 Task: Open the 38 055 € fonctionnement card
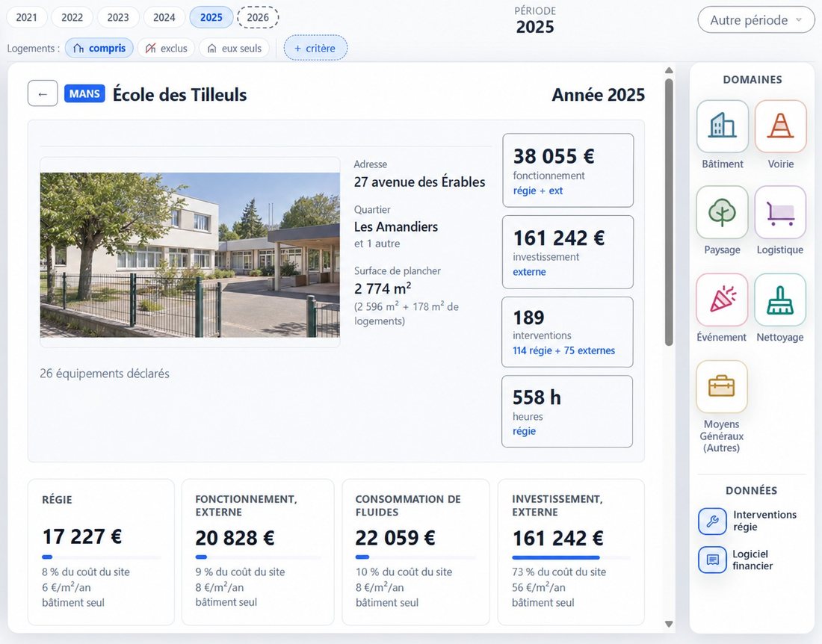[x=568, y=170]
